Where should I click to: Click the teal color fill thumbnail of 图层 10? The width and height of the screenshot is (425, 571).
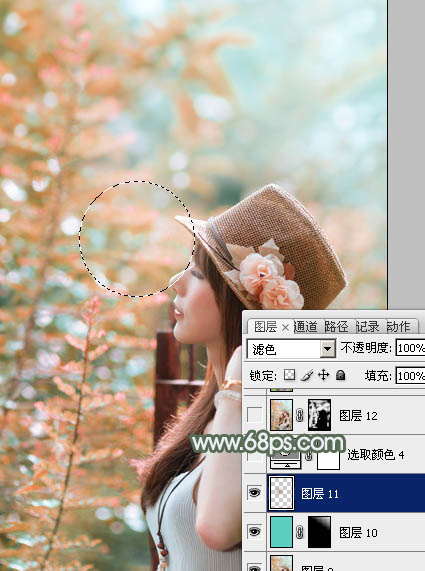[282, 532]
